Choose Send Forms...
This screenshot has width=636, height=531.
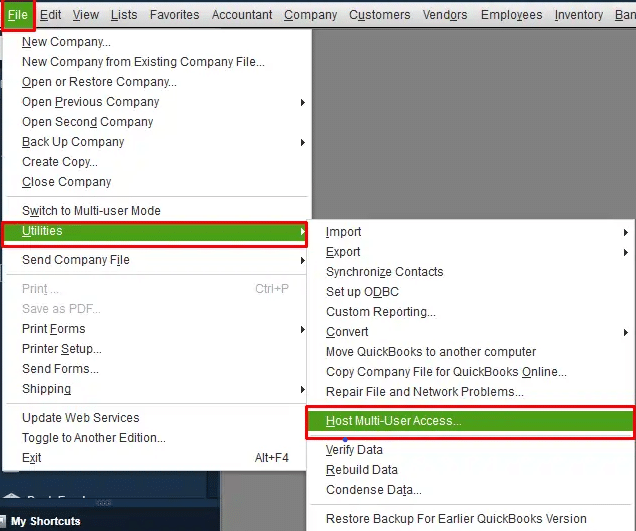coord(155,369)
